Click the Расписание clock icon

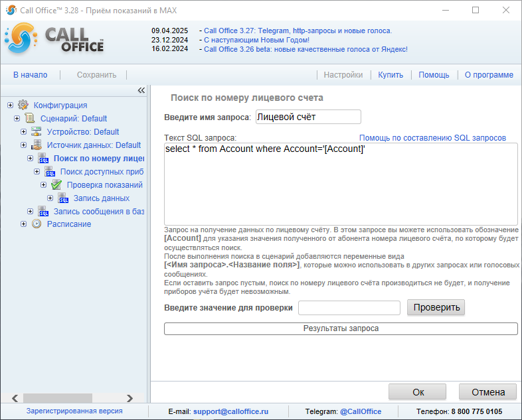pos(37,224)
